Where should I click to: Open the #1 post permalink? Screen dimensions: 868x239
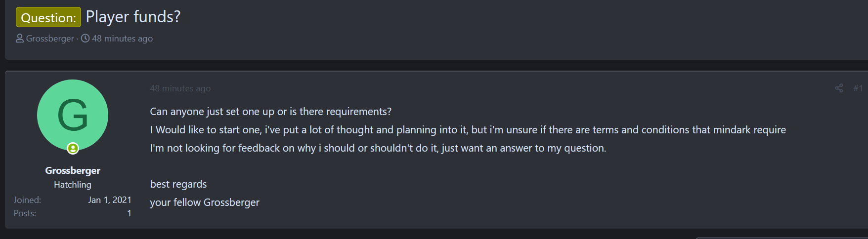[x=858, y=88]
